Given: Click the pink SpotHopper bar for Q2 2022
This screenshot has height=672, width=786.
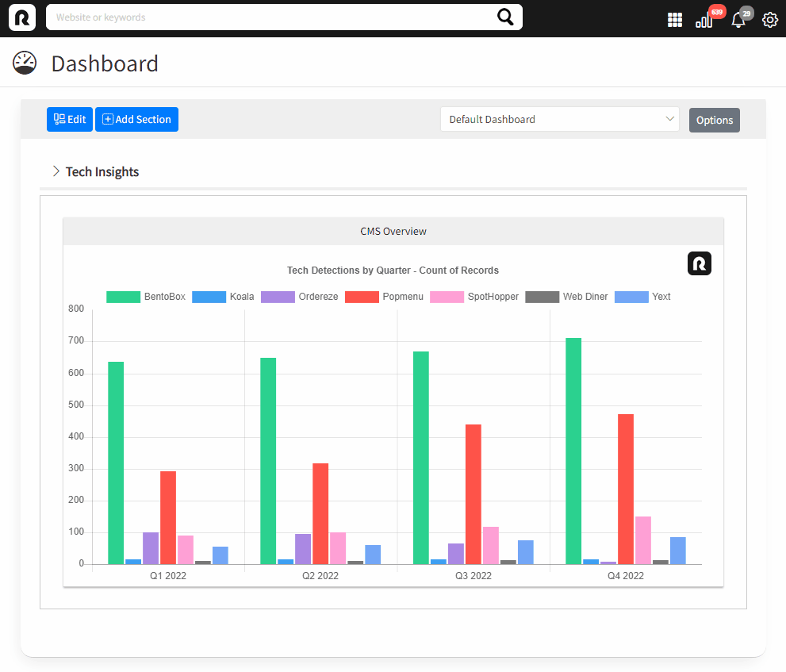Looking at the screenshot, I should click(x=338, y=548).
